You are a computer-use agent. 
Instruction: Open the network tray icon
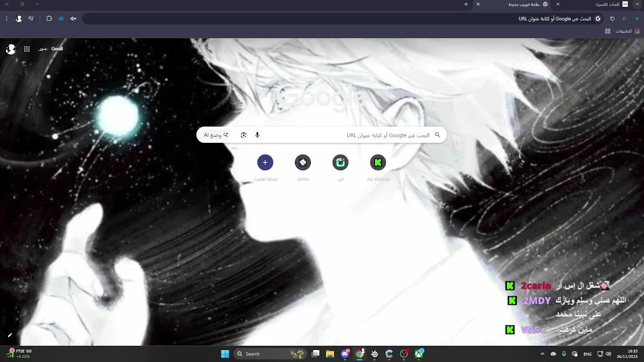[x=600, y=354]
